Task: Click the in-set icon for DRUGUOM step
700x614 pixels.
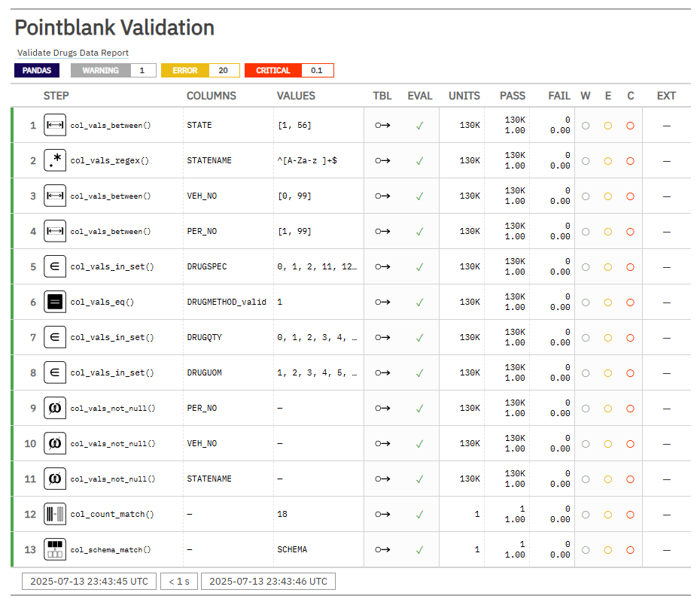Action: point(55,372)
